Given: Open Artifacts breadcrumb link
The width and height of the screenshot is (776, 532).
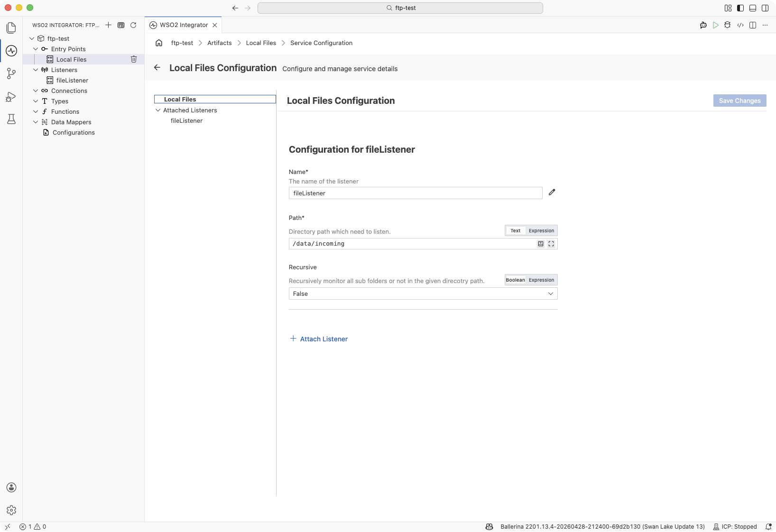Looking at the screenshot, I should tap(220, 43).
